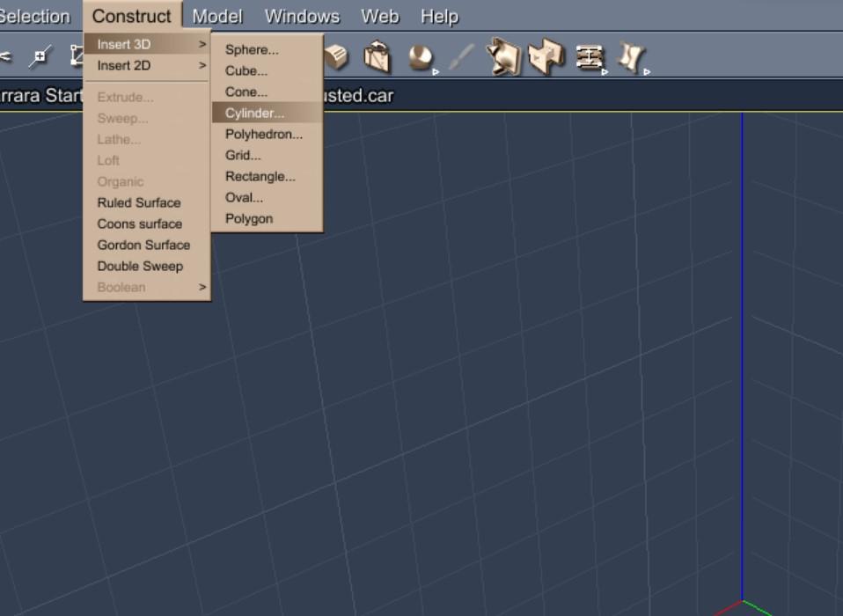Viewport: 843px width, 616px height.
Task: Choose Grid... from the submenu
Action: (268, 156)
